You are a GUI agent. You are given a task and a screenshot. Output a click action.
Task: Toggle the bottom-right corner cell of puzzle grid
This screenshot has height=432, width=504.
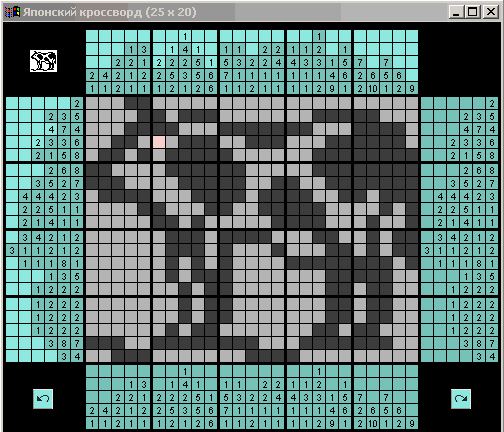click(412, 356)
